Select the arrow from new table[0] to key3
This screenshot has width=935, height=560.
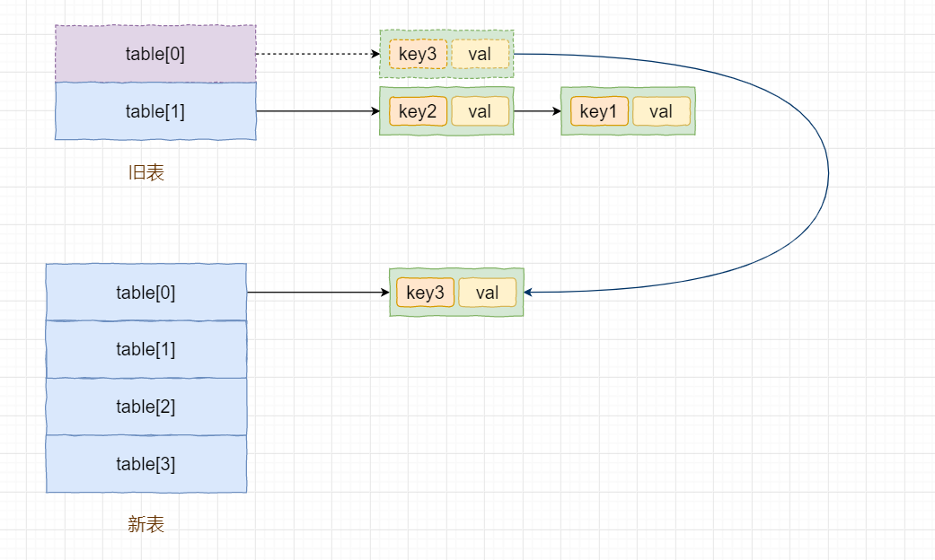(x=318, y=292)
